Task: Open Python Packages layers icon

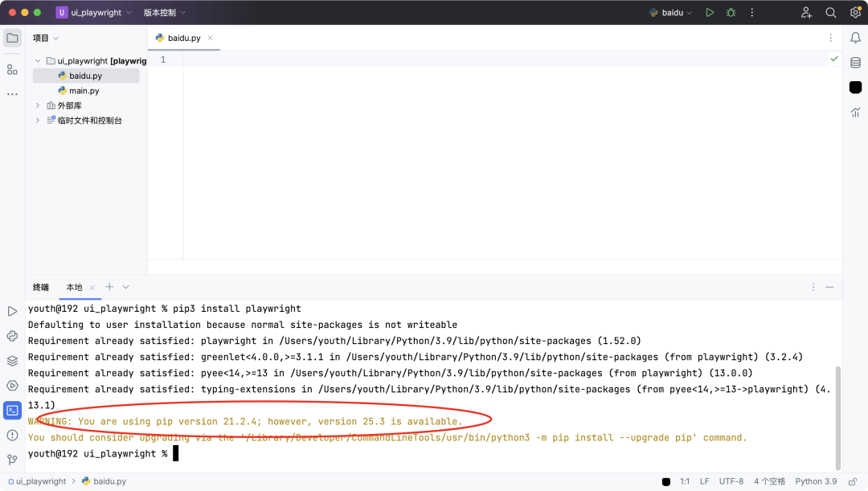Action: 12,361
